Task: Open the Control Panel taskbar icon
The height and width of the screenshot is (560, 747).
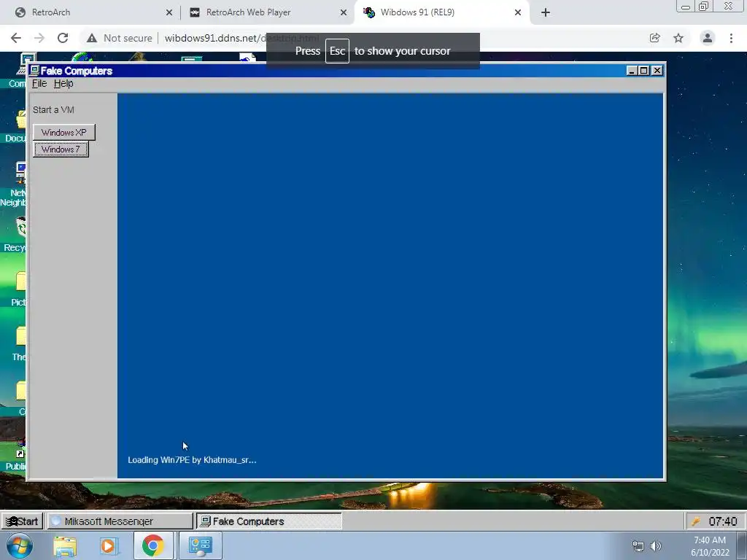Action: [x=200, y=545]
